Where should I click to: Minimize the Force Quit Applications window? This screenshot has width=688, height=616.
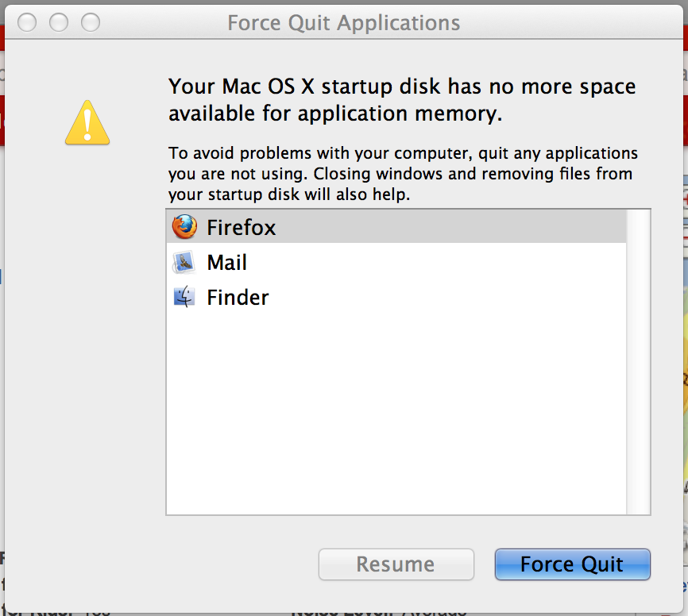pyautogui.click(x=60, y=22)
